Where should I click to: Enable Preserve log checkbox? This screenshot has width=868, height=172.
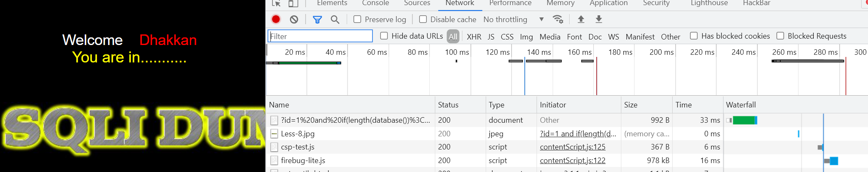[357, 19]
